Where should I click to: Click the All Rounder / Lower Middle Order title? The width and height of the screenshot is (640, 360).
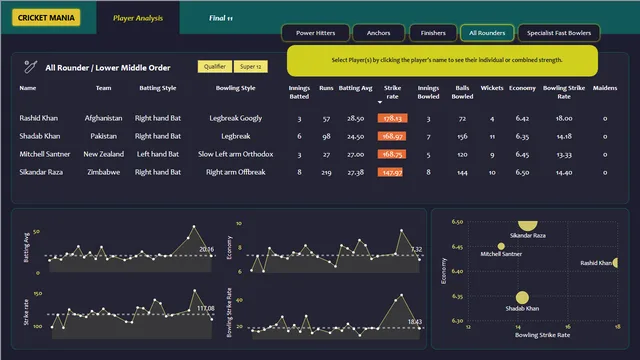[x=108, y=68]
